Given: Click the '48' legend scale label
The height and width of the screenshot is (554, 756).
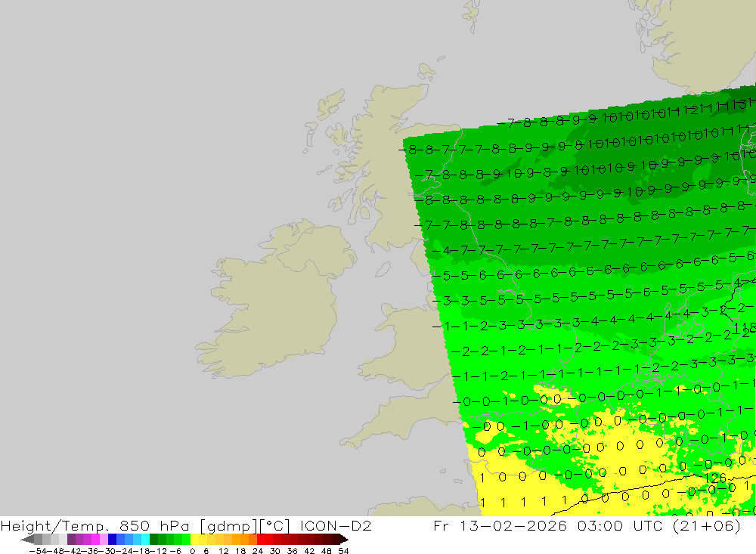Looking at the screenshot, I should coord(327,551).
